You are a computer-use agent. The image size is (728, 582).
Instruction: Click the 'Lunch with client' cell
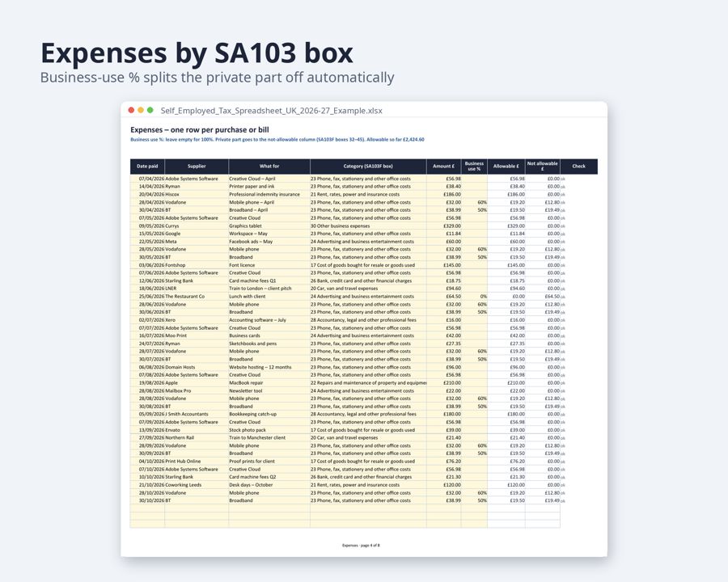click(x=269, y=297)
